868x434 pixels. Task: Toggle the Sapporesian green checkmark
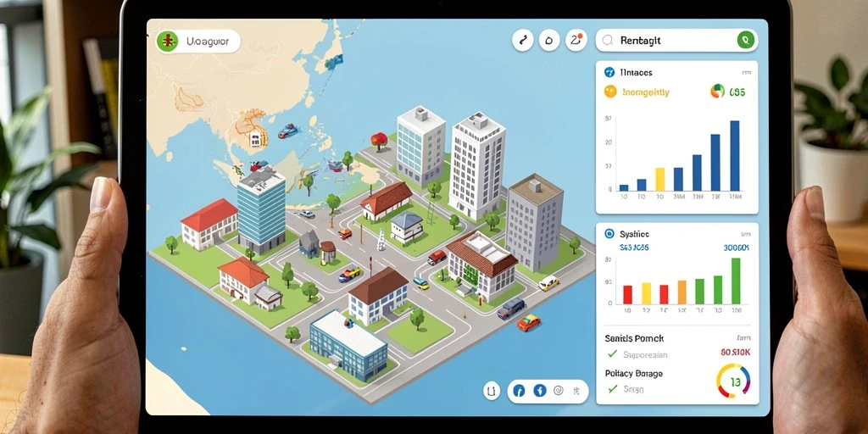tap(612, 354)
